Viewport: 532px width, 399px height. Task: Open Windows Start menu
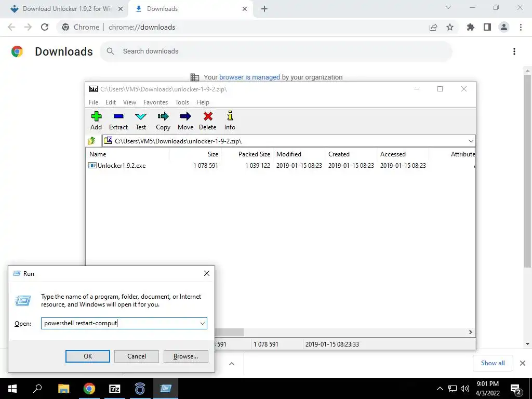(x=12, y=389)
